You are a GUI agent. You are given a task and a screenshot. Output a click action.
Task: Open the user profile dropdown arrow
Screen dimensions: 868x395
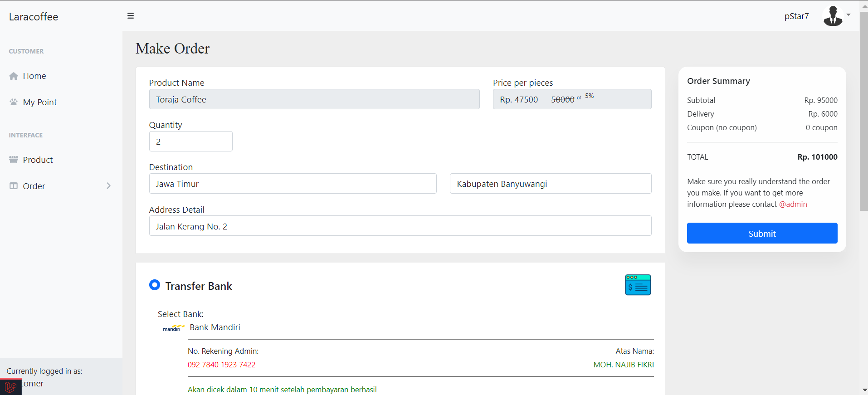coord(848,15)
